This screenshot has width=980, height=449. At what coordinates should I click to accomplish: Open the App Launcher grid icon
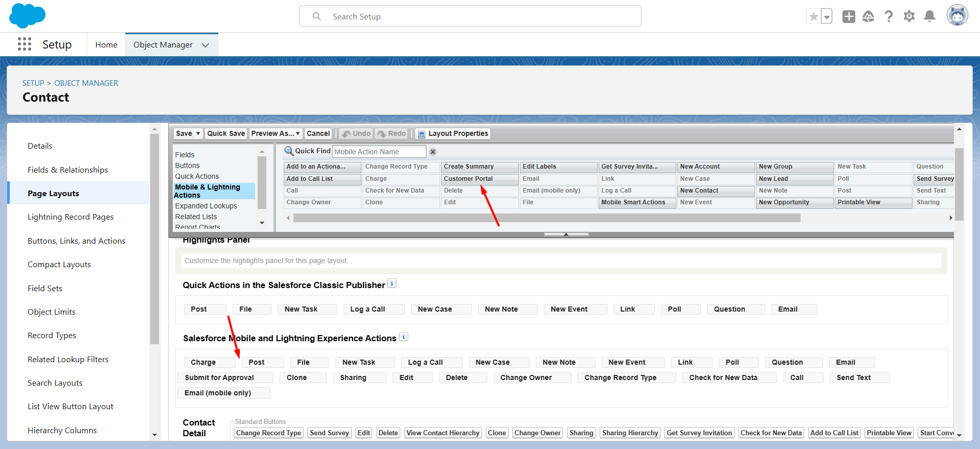click(x=25, y=44)
